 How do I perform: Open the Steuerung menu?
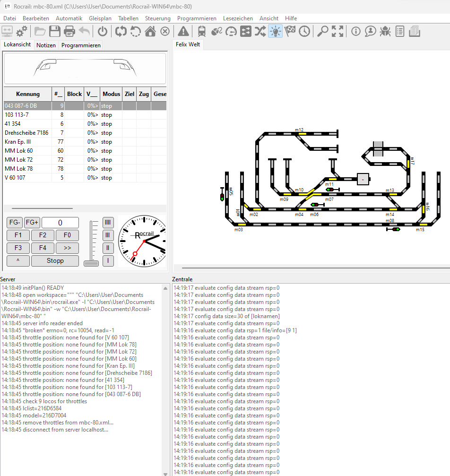click(x=157, y=18)
